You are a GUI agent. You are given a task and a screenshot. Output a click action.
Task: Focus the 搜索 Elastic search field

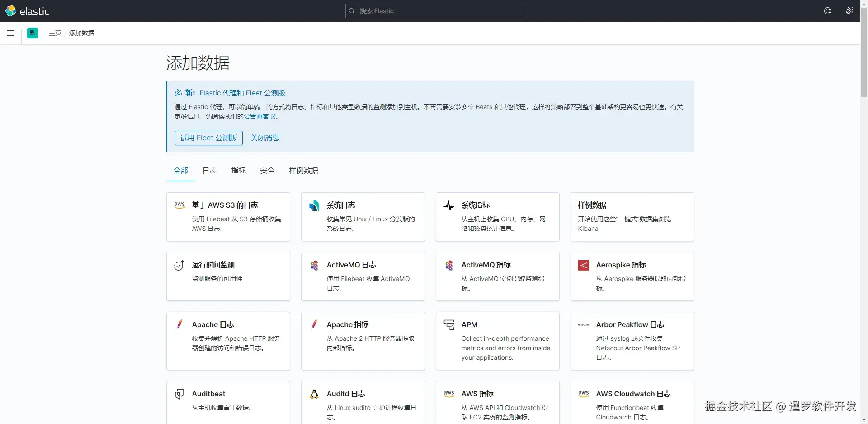click(436, 11)
